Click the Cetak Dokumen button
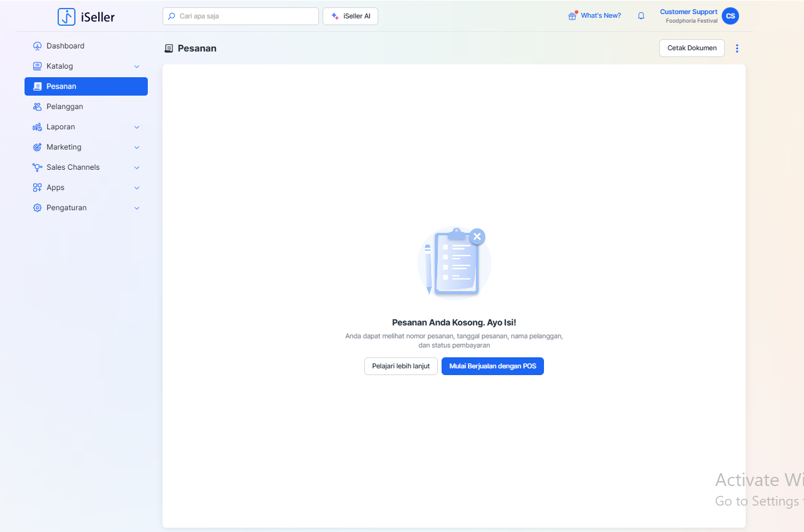This screenshot has width=804, height=532. (x=692, y=48)
